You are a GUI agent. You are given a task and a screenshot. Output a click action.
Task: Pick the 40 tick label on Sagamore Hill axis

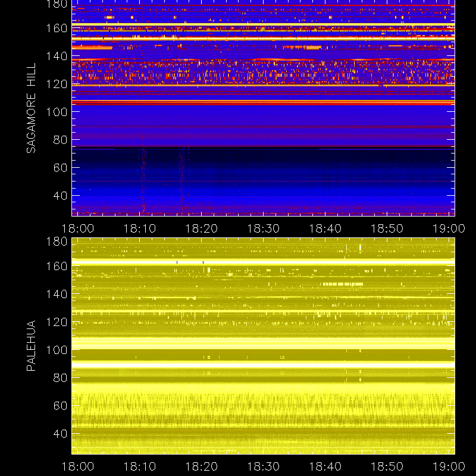[x=61, y=196]
